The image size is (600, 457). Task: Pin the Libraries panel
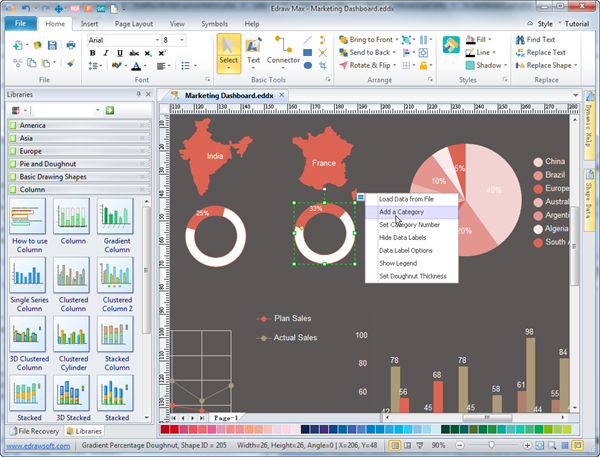point(139,94)
